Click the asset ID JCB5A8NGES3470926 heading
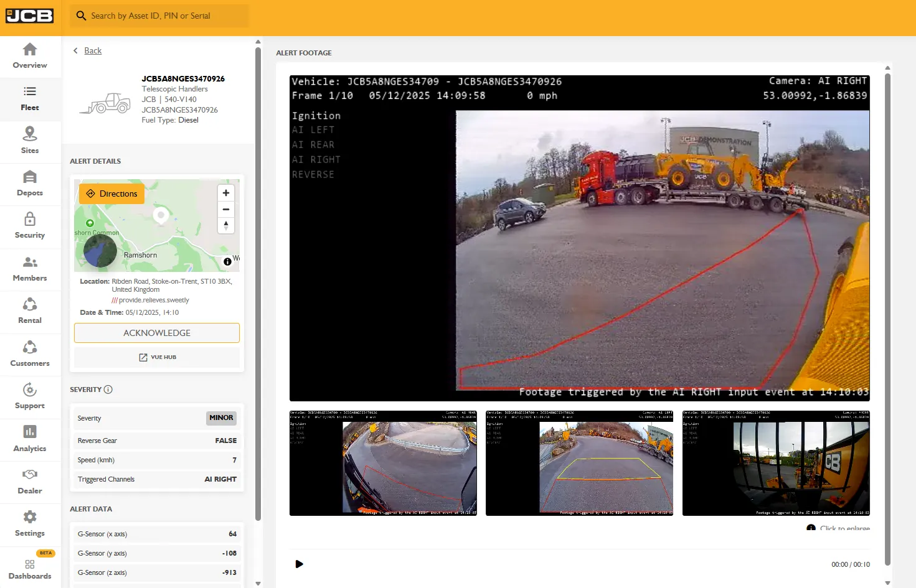 coord(183,78)
